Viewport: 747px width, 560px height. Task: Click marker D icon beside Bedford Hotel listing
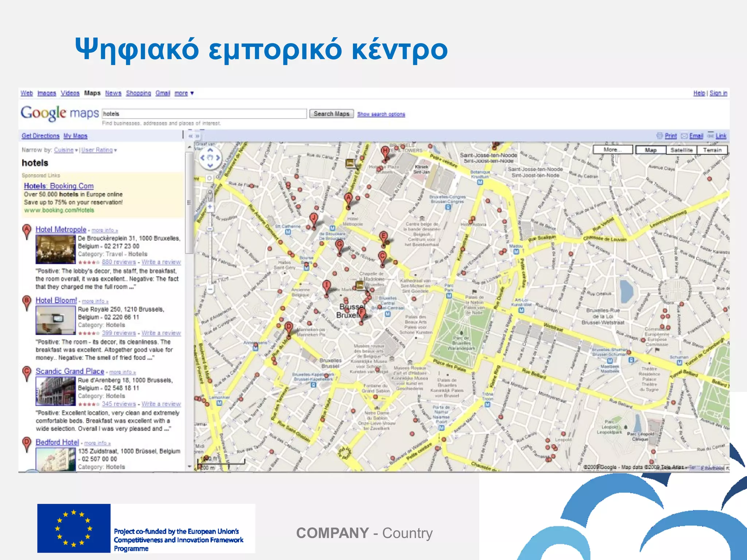[26, 445]
